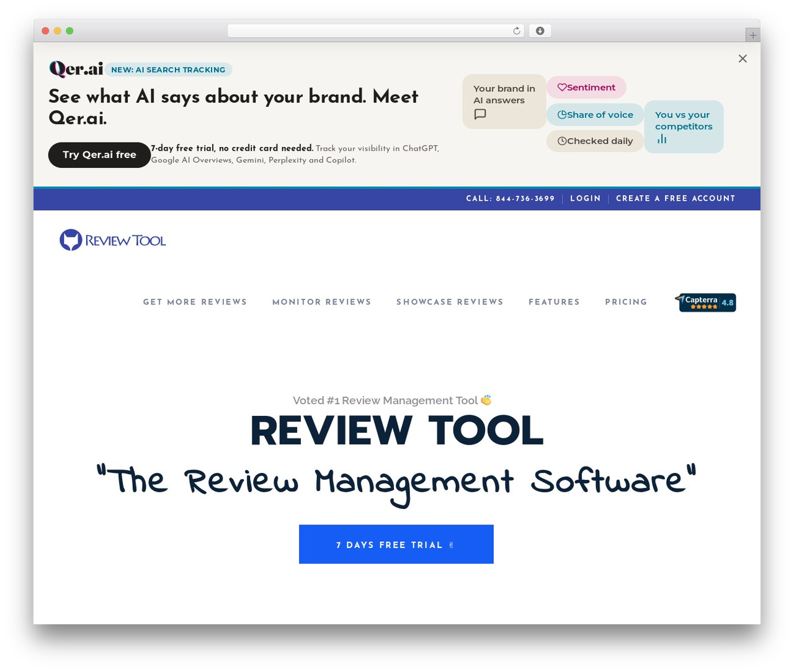Click the See what AI says about your brand headline
The width and height of the screenshot is (794, 672).
(x=233, y=107)
